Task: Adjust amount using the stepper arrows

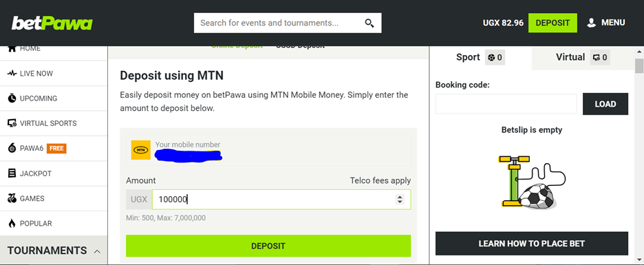Action: [x=400, y=200]
